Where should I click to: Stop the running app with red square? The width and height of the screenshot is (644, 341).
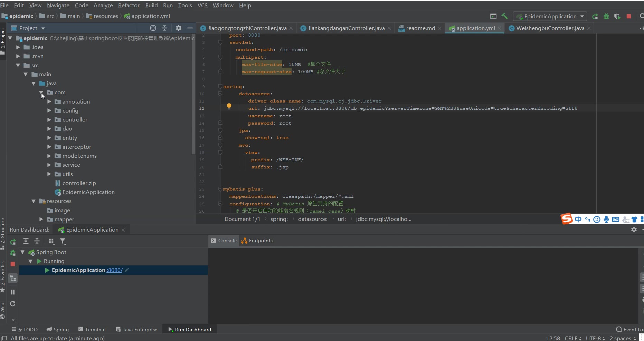click(629, 16)
